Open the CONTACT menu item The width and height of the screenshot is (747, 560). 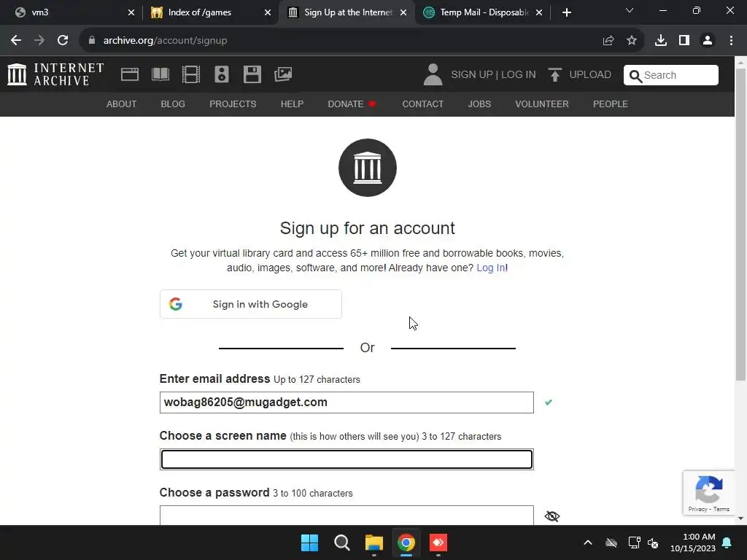pos(423,104)
